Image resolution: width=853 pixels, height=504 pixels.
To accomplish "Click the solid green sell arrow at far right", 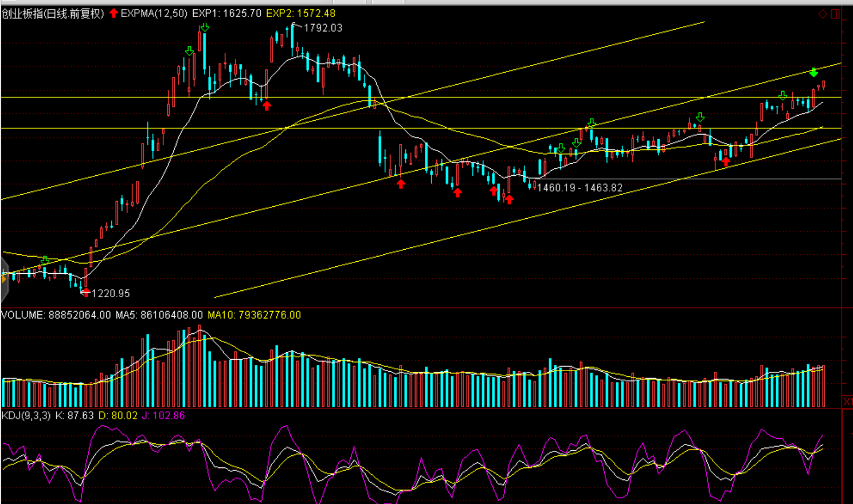I will tap(813, 73).
